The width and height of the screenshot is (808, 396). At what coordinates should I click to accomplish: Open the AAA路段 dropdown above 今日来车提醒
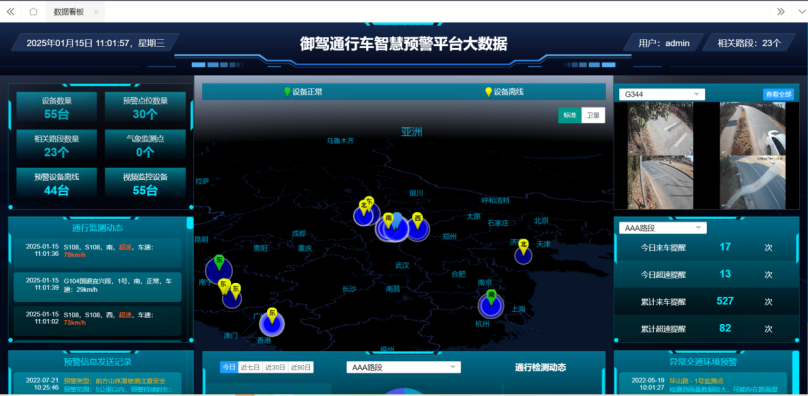click(x=663, y=228)
